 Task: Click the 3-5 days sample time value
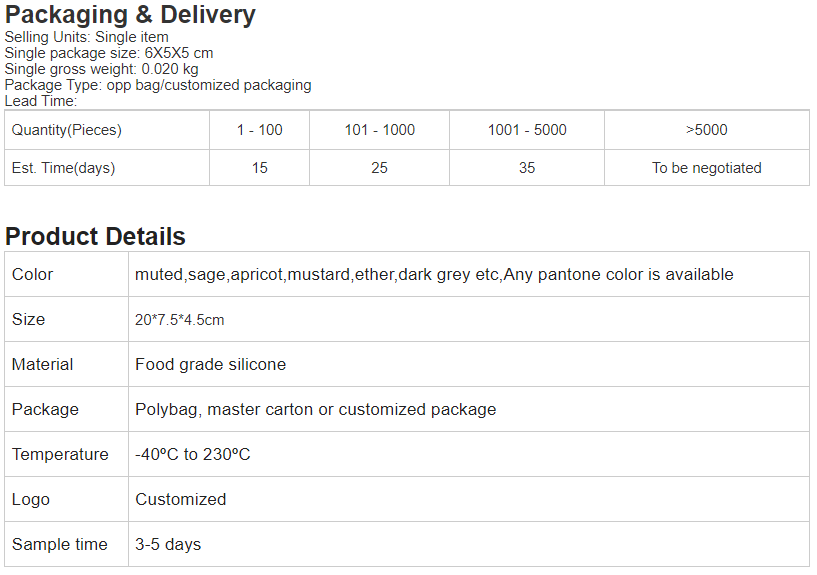(x=168, y=544)
